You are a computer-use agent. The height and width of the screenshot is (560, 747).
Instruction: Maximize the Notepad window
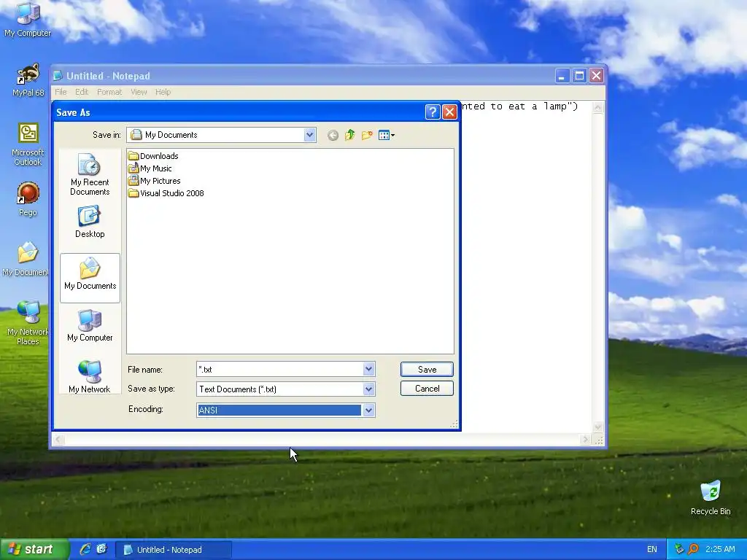pos(579,76)
